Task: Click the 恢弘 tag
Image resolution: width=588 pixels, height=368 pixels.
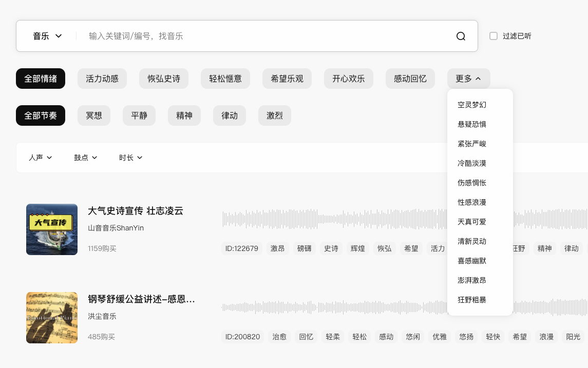Action: tap(384, 248)
